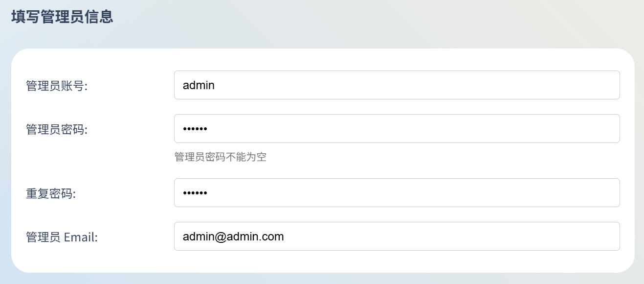Viewport: 644px width, 284px height.
Task: Click the @ symbol in the email address
Action: [x=220, y=237]
